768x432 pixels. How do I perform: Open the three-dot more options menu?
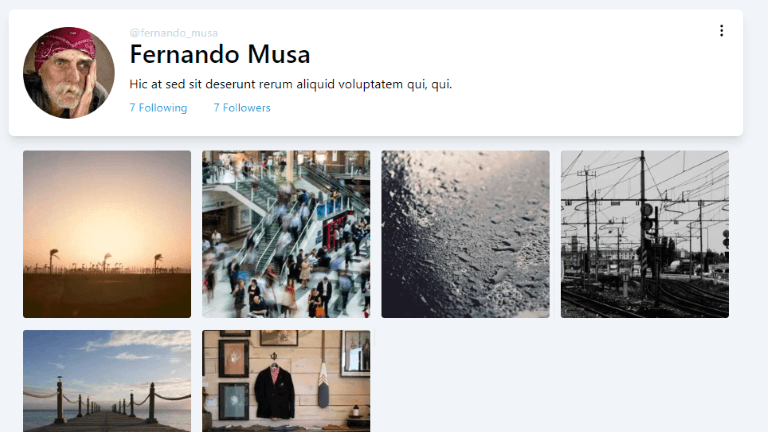coord(721,31)
